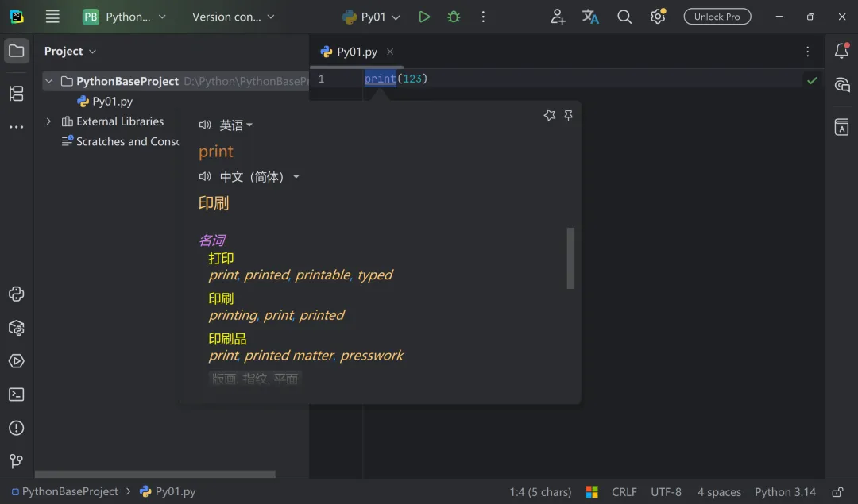The height and width of the screenshot is (504, 858).
Task: Change target language 中文（简体）
Action: click(x=259, y=176)
